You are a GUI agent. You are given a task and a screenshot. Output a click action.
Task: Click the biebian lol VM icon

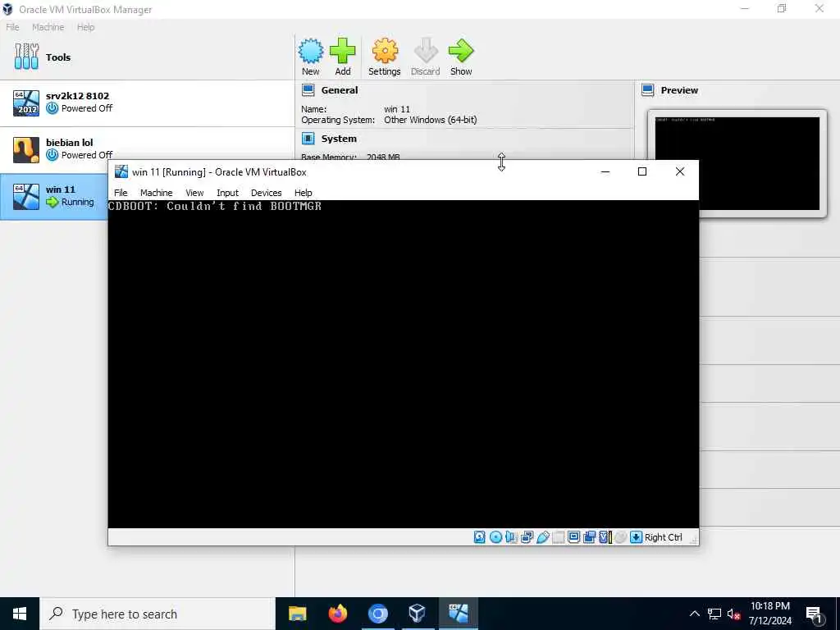click(x=26, y=150)
